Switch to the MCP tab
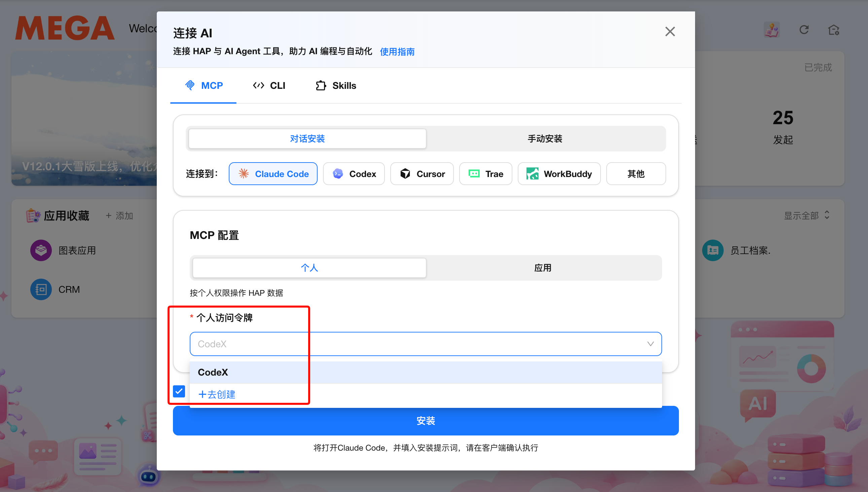 point(203,85)
